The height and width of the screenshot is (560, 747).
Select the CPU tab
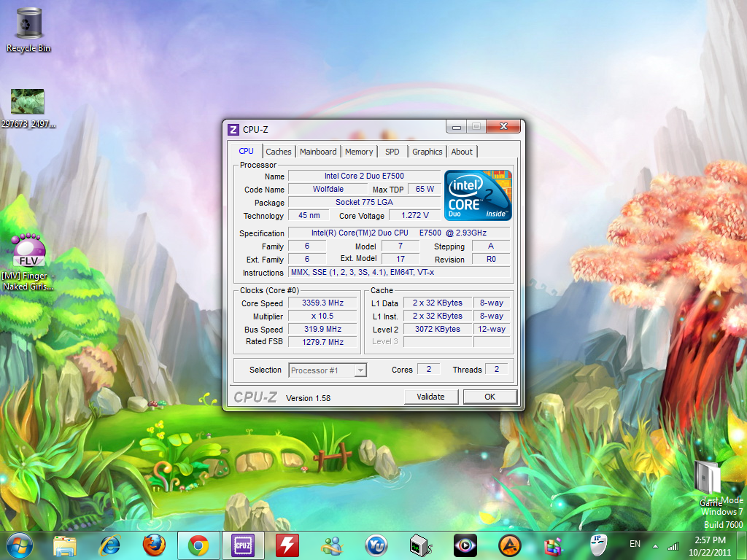(246, 151)
